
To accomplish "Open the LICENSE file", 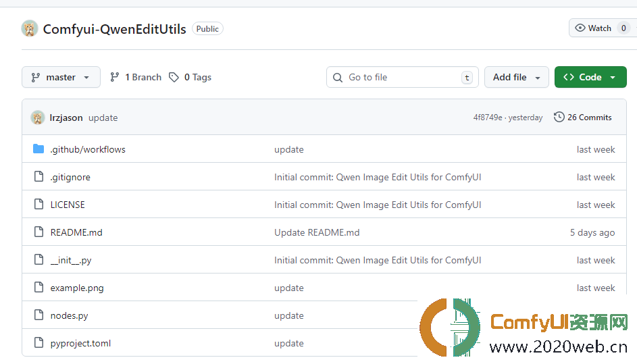I will 68,205.
